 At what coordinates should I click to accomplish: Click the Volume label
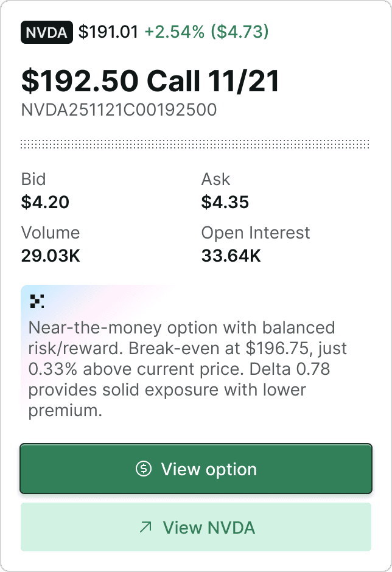(x=51, y=232)
